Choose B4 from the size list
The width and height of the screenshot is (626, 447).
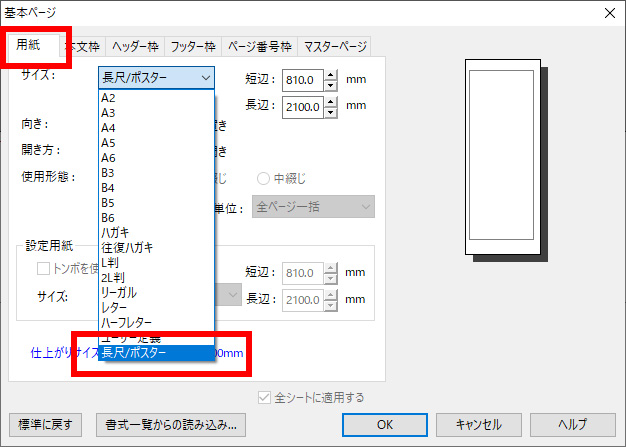click(x=156, y=188)
